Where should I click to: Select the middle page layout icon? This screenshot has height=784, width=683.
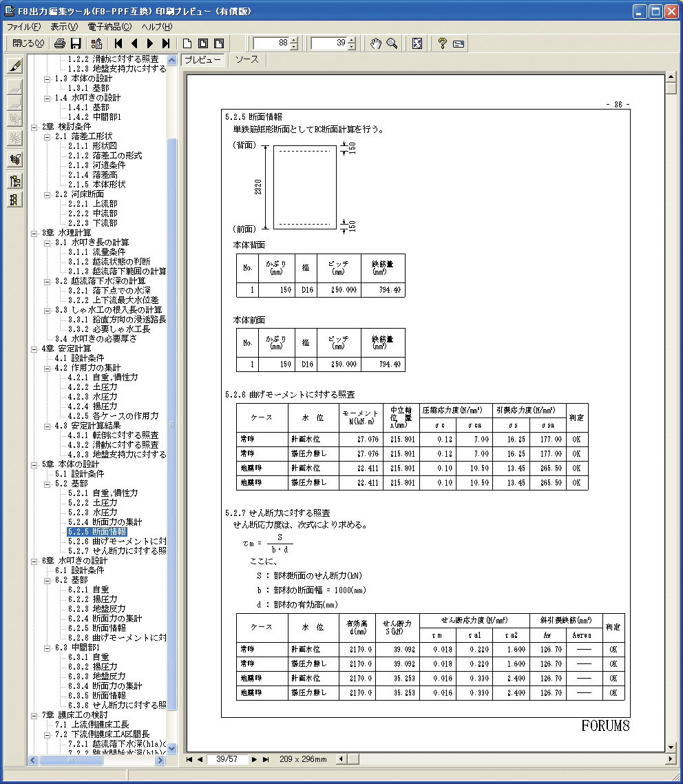(x=203, y=43)
